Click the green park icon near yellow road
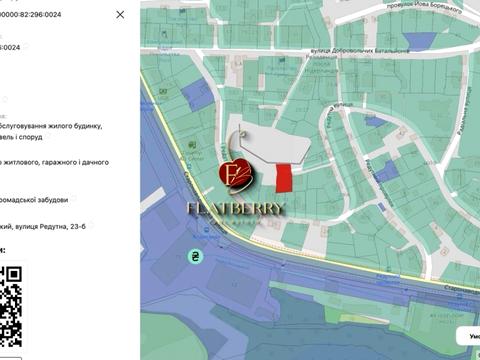This screenshot has width=480, height=360. (192, 145)
